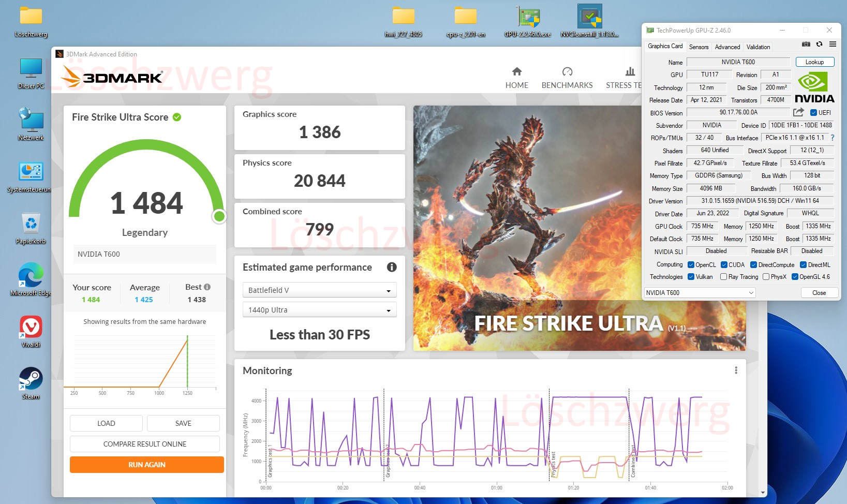
Task: Toggle the DirectCompute checkbox
Action: click(754, 264)
